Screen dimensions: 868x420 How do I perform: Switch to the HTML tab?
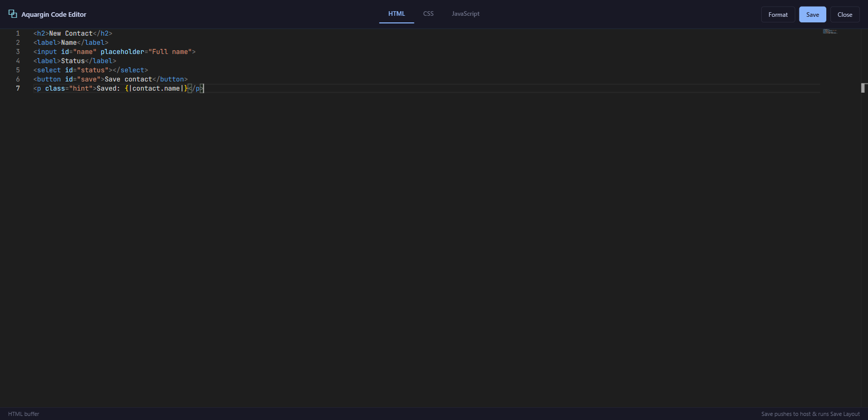click(397, 14)
